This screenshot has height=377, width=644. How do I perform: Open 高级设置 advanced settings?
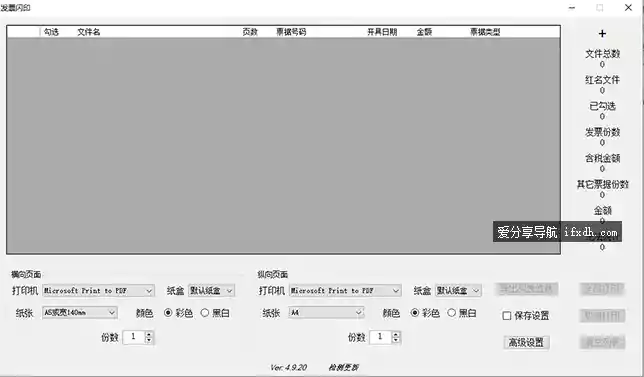click(x=526, y=342)
